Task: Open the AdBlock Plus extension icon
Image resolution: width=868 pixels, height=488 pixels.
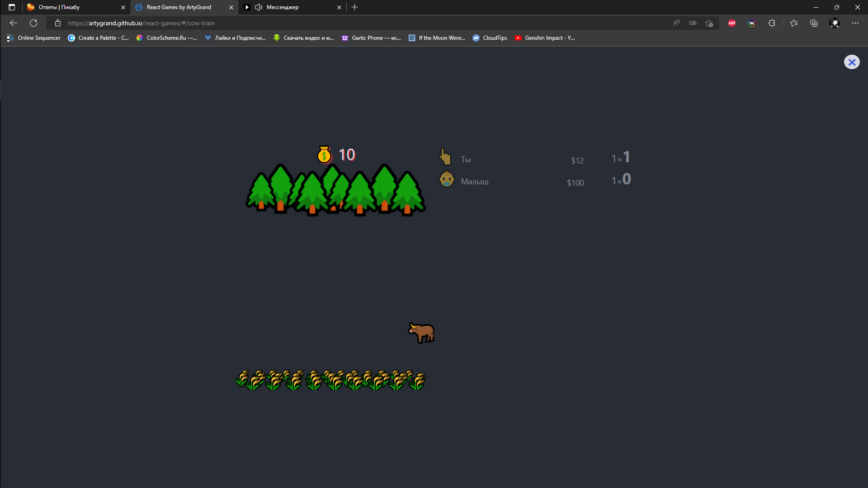Action: pos(732,23)
